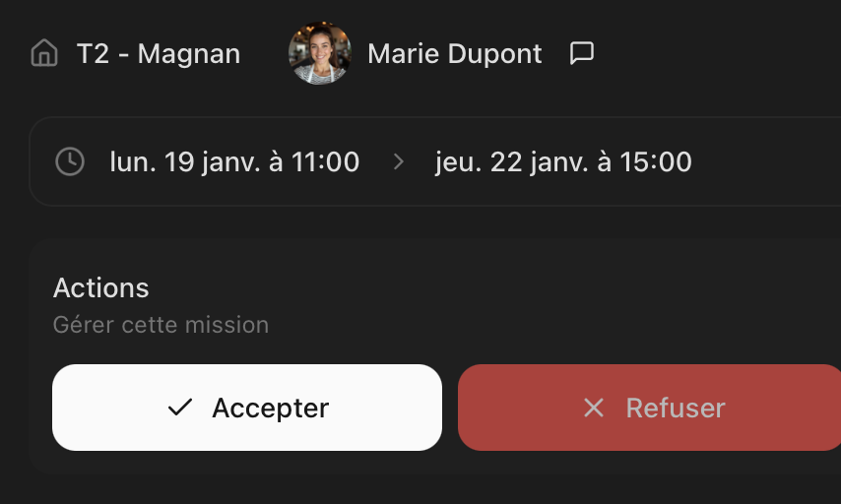Select the T2 - Magnan property label
Image resolution: width=841 pixels, height=504 pixels.
point(159,53)
